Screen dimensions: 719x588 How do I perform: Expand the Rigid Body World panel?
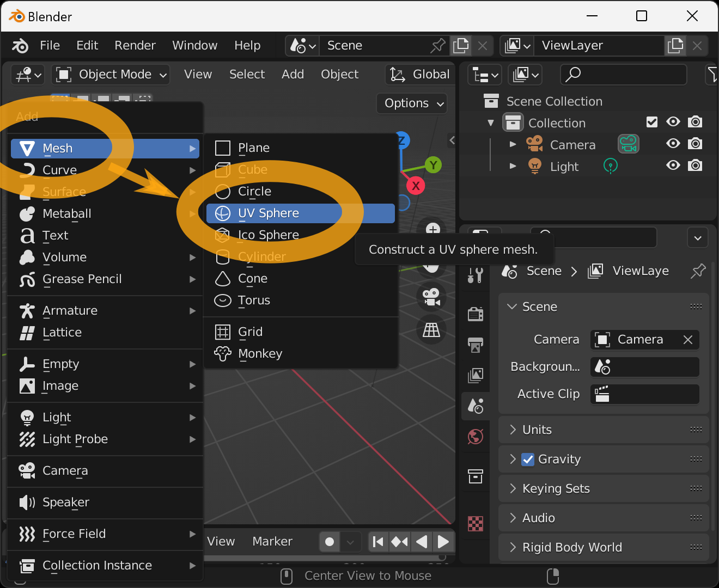[604, 548]
